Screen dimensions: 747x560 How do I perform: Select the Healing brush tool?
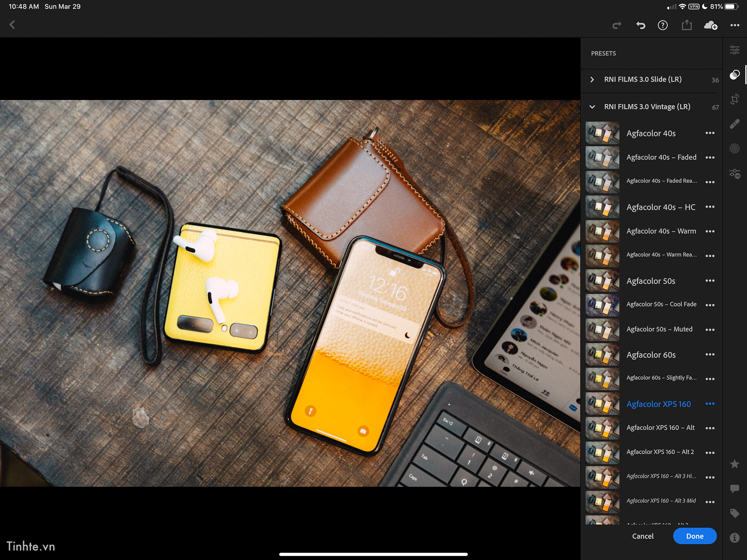[735, 124]
